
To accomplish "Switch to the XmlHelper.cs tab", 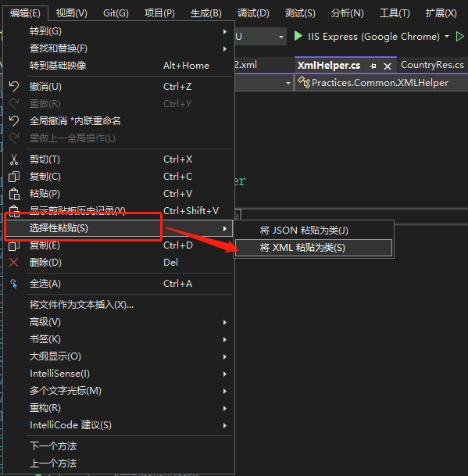I will [329, 66].
